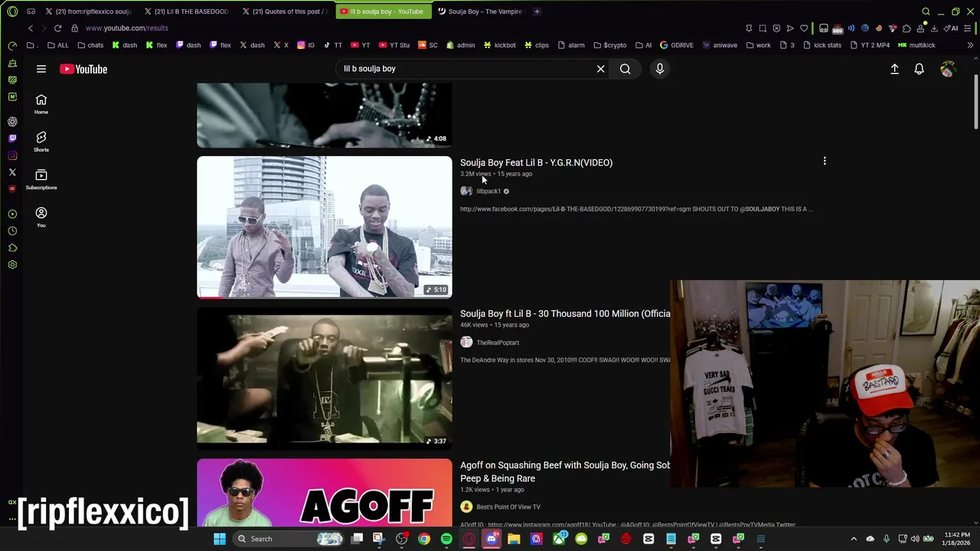
Task: Switch to Lil B THE BASEDGOD tab
Action: click(x=187, y=11)
